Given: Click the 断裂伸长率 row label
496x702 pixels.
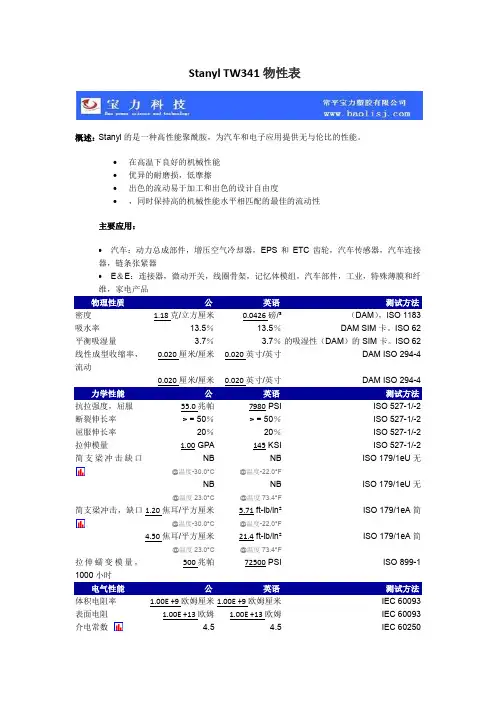Looking at the screenshot, I should [96, 419].
